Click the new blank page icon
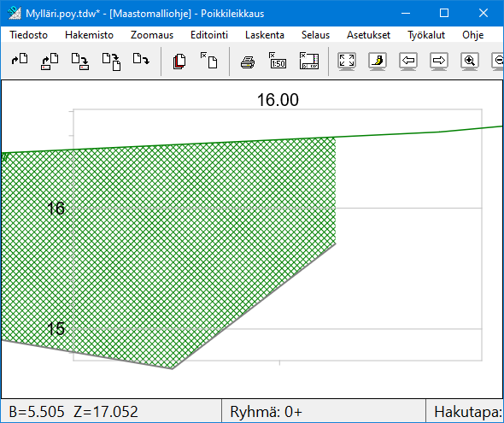504x423 pixels. [209, 61]
